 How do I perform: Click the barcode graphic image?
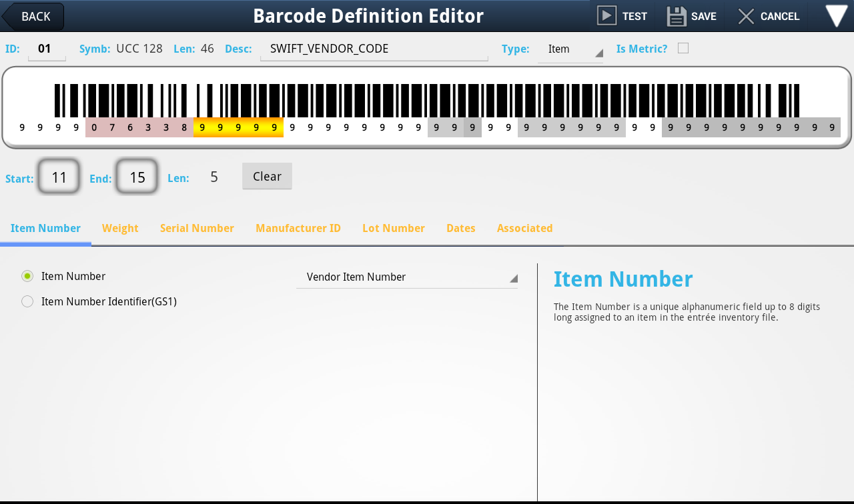coord(427,100)
